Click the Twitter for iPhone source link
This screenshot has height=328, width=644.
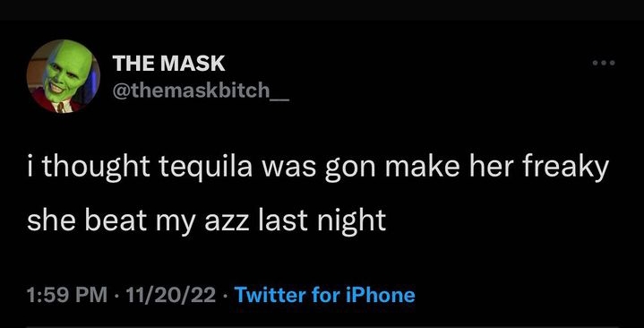coord(324,295)
